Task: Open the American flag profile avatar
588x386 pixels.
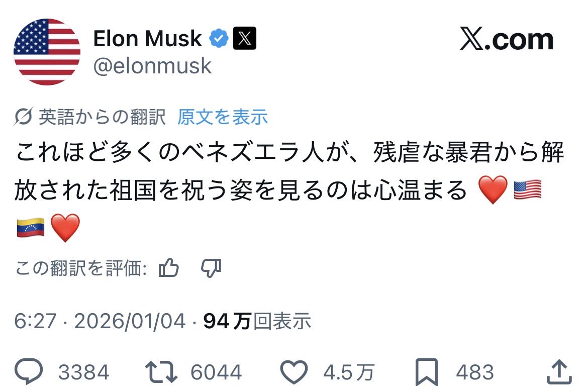Action: click(47, 52)
